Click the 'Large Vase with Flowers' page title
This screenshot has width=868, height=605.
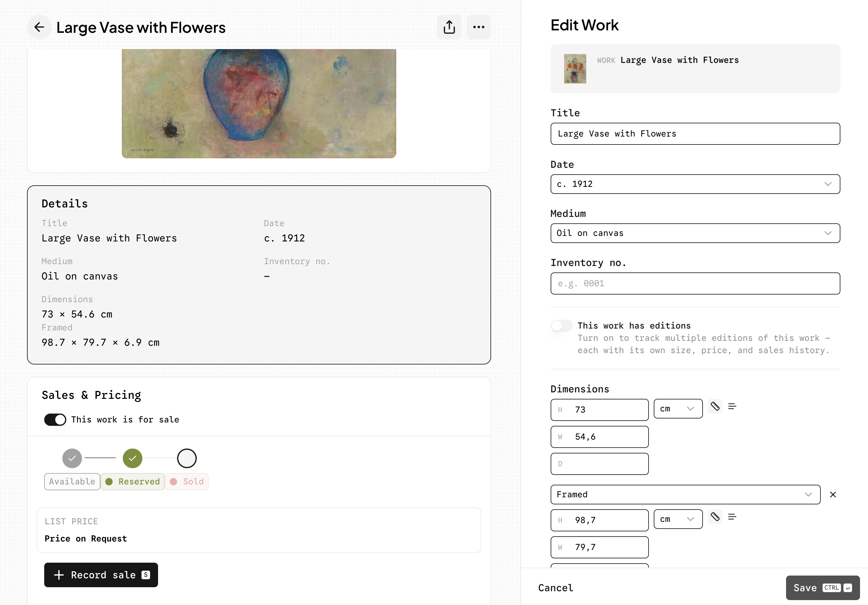pyautogui.click(x=141, y=28)
